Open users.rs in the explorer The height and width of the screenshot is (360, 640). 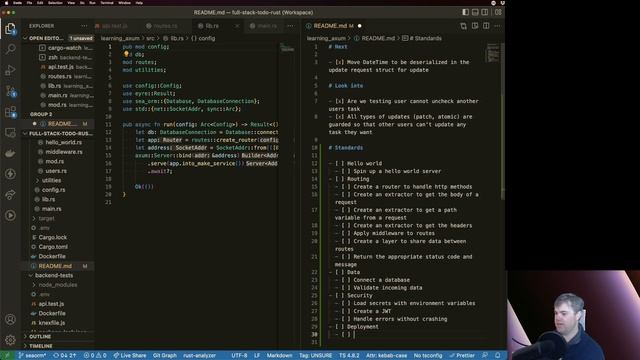pos(56,171)
